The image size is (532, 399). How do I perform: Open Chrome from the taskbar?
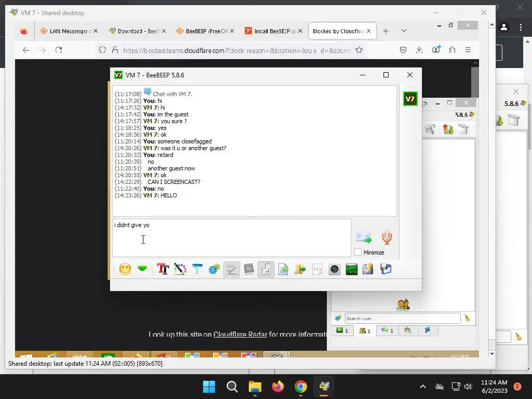tap(301, 387)
